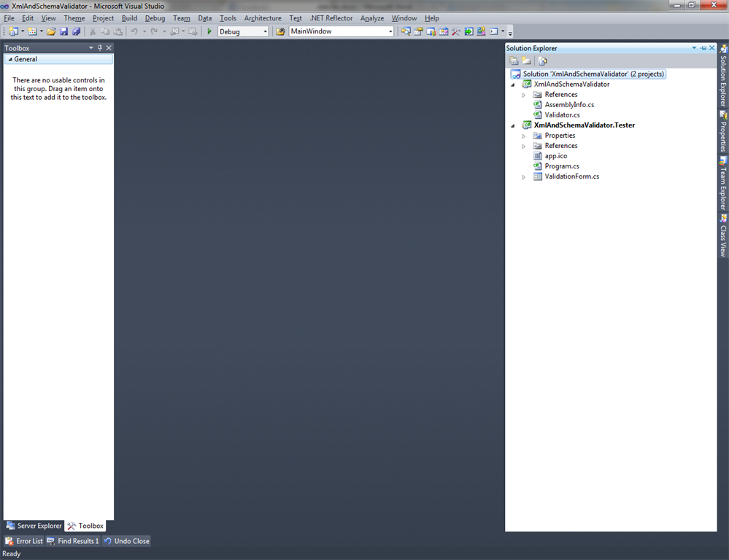The width and height of the screenshot is (729, 560).
Task: Start debugging with green play icon
Action: coord(209,31)
